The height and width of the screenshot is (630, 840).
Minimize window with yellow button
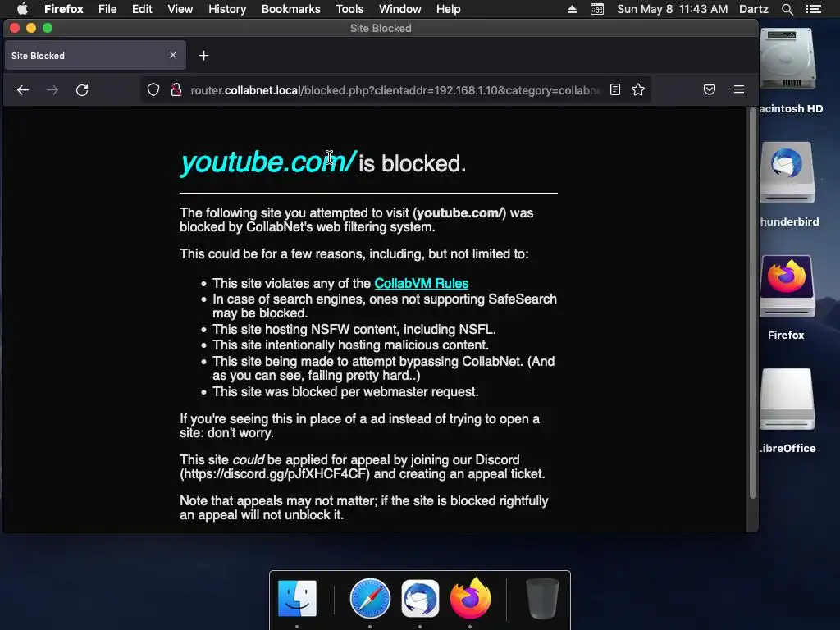coord(31,29)
